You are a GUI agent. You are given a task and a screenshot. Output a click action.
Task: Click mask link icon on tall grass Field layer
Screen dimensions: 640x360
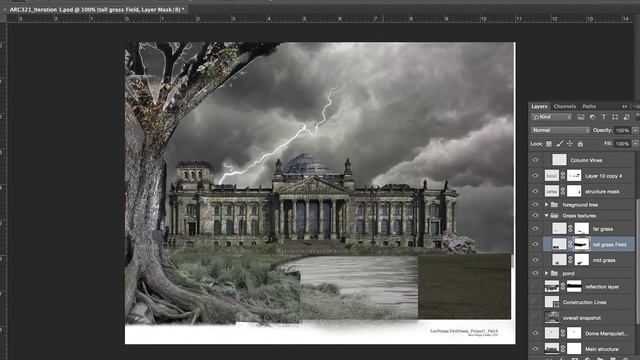(x=571, y=244)
